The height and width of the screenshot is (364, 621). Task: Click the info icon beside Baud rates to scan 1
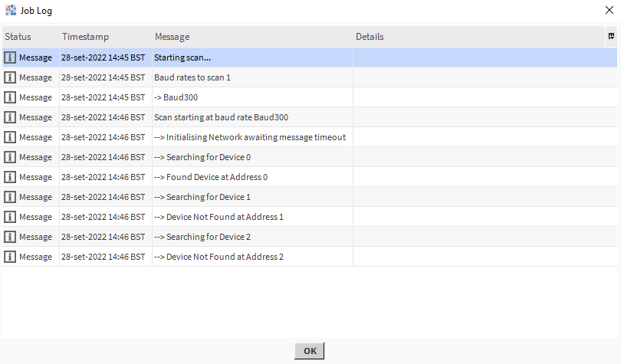[x=10, y=77]
